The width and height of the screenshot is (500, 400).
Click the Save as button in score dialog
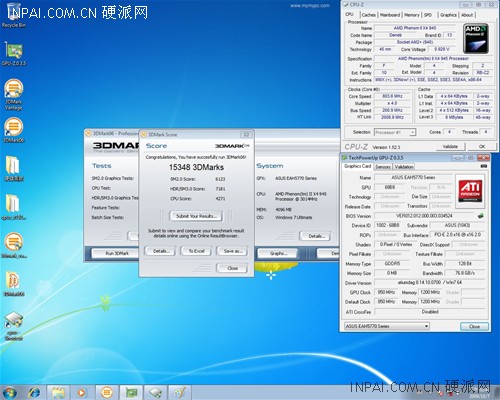(232, 251)
